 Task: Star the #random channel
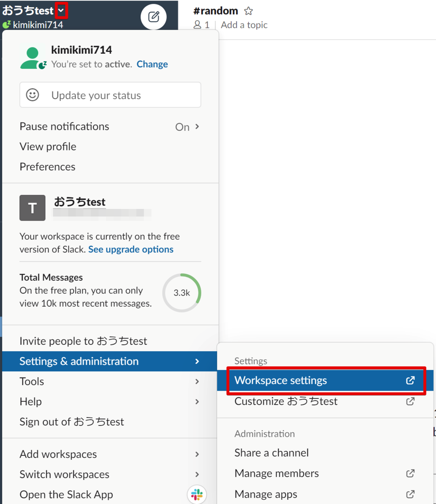[248, 11]
